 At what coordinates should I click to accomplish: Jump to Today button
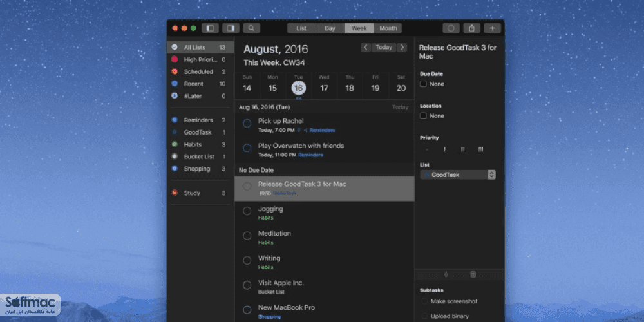coord(384,47)
